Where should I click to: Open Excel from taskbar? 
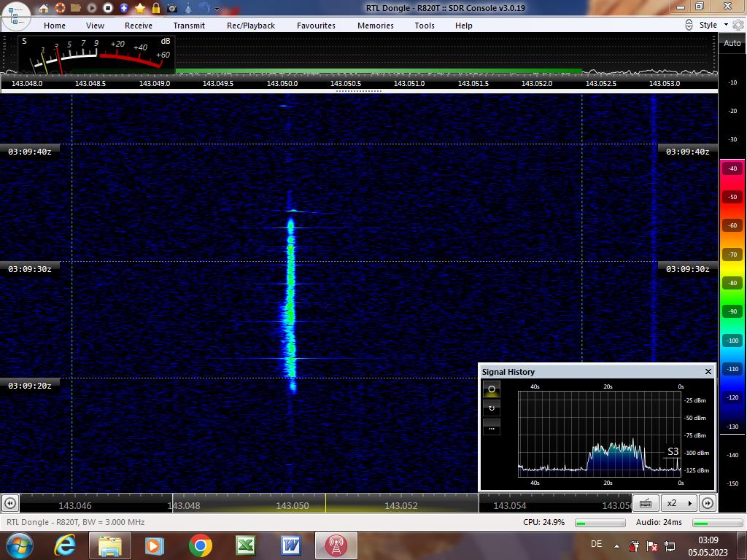[x=245, y=545]
